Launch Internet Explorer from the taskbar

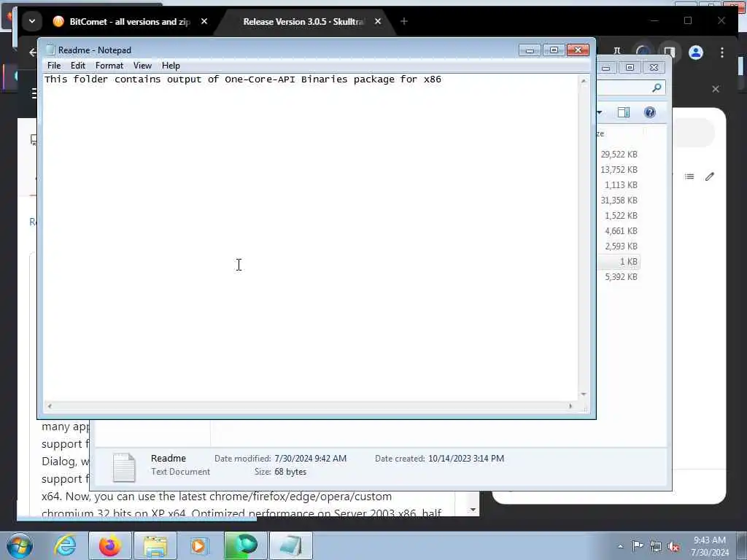65,545
